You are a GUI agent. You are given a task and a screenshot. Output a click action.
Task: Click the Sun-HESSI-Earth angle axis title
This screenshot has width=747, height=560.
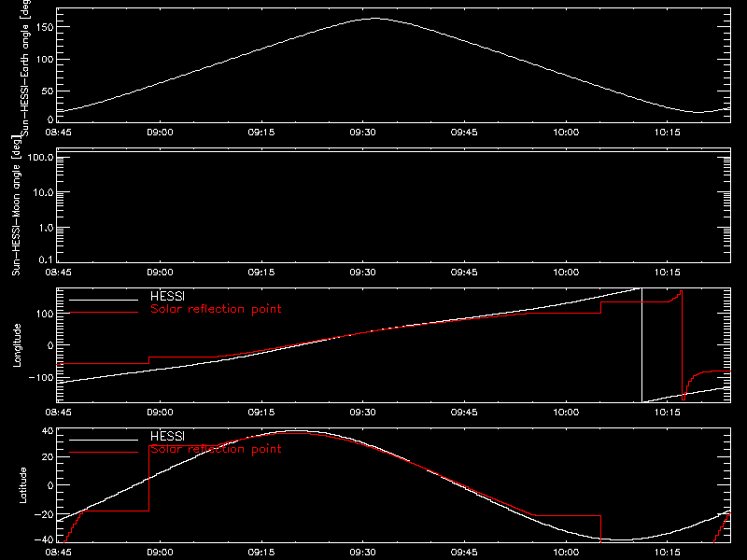pyautogui.click(x=25, y=66)
